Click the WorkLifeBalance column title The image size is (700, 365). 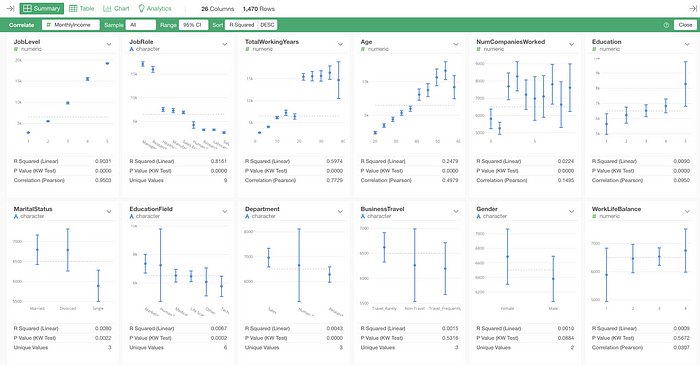(616, 209)
